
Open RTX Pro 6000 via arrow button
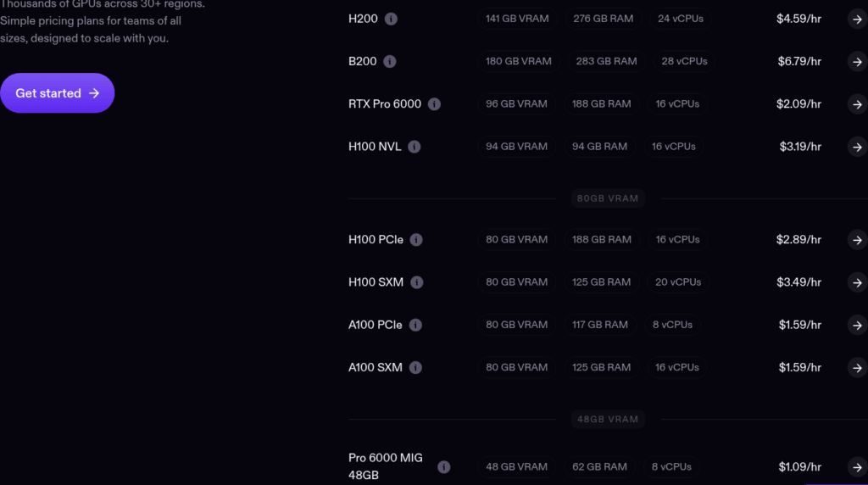coord(858,104)
